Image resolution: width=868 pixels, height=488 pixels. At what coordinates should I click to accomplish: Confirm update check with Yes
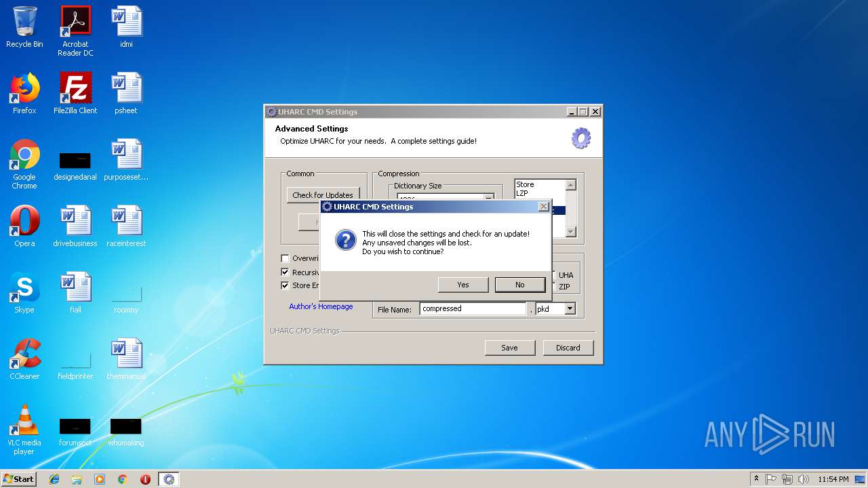463,285
